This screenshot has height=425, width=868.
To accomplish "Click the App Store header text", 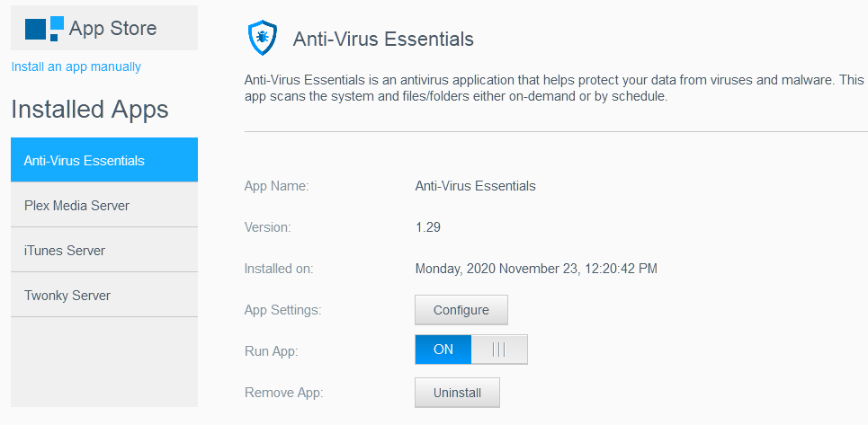I will coord(113,28).
